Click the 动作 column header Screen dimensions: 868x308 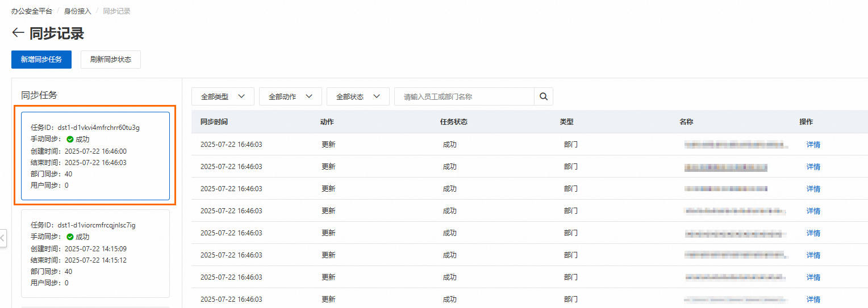(327, 122)
